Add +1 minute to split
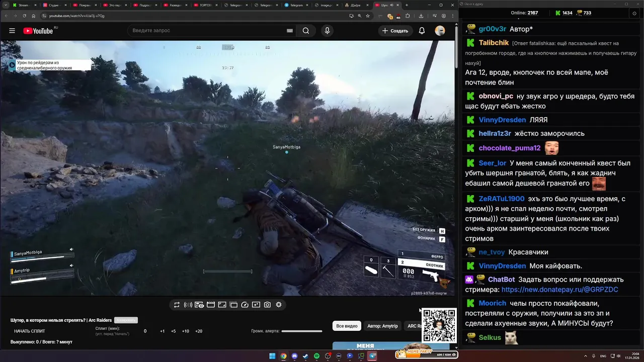The height and width of the screenshot is (362, 644). pos(162,331)
